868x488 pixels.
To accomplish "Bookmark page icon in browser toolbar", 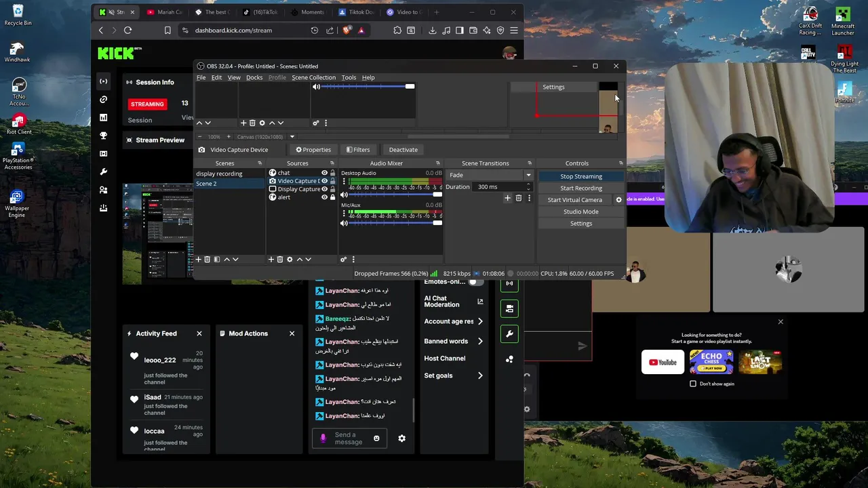I will [167, 30].
